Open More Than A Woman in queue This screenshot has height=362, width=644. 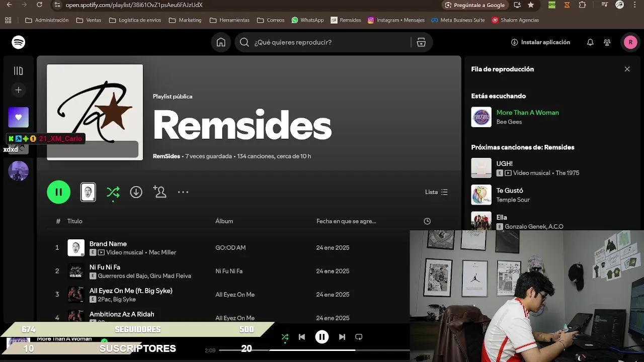pyautogui.click(x=528, y=113)
